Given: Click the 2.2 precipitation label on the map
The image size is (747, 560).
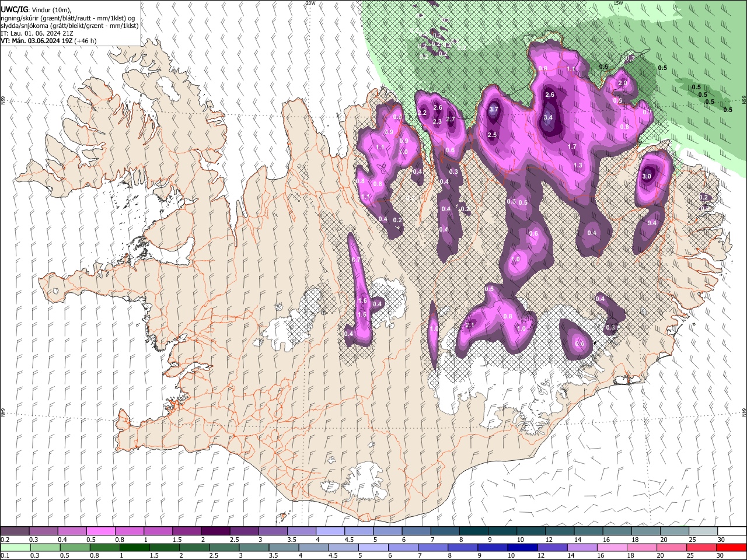Looking at the screenshot, I should click(x=423, y=113).
